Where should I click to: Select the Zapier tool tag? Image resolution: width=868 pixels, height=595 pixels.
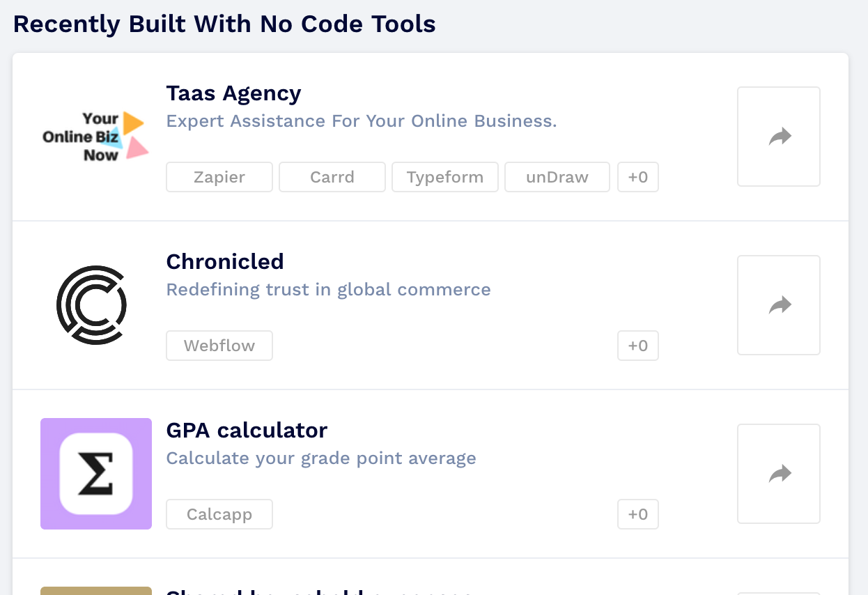(x=219, y=177)
